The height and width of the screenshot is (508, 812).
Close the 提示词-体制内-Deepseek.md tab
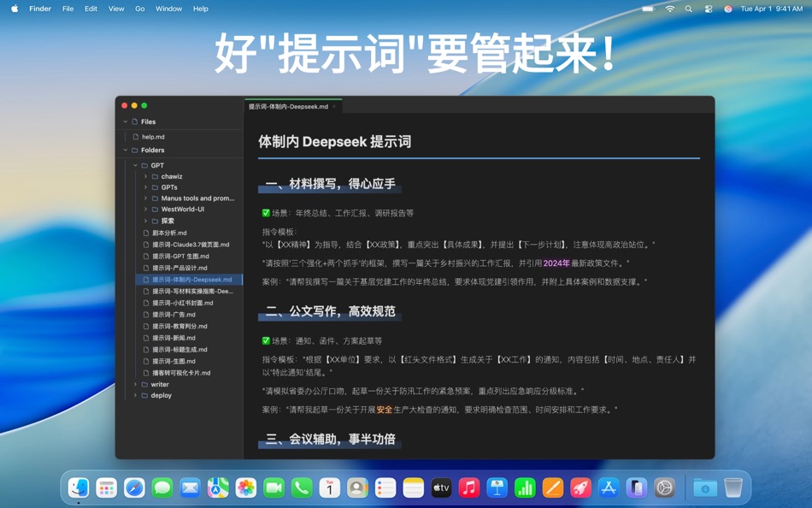(334, 107)
